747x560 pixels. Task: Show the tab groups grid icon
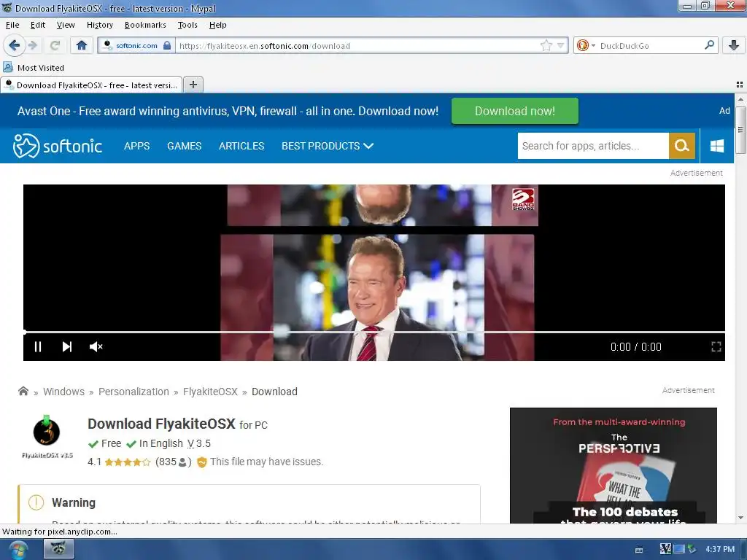(x=740, y=85)
